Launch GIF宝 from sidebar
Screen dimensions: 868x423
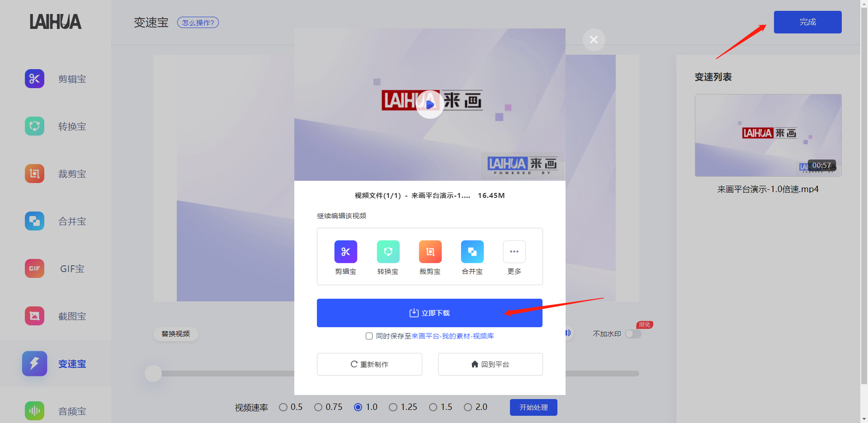pos(55,269)
